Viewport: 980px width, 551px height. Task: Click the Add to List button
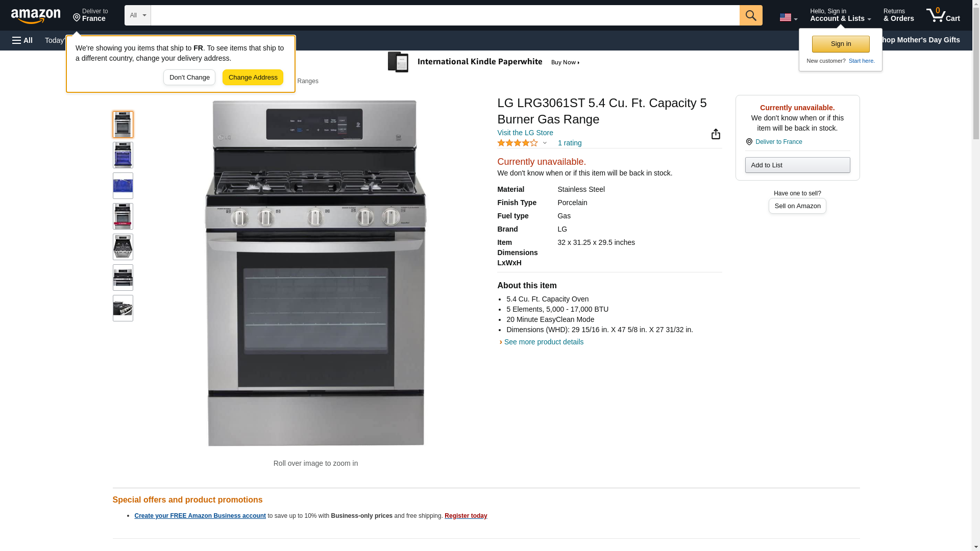(797, 165)
